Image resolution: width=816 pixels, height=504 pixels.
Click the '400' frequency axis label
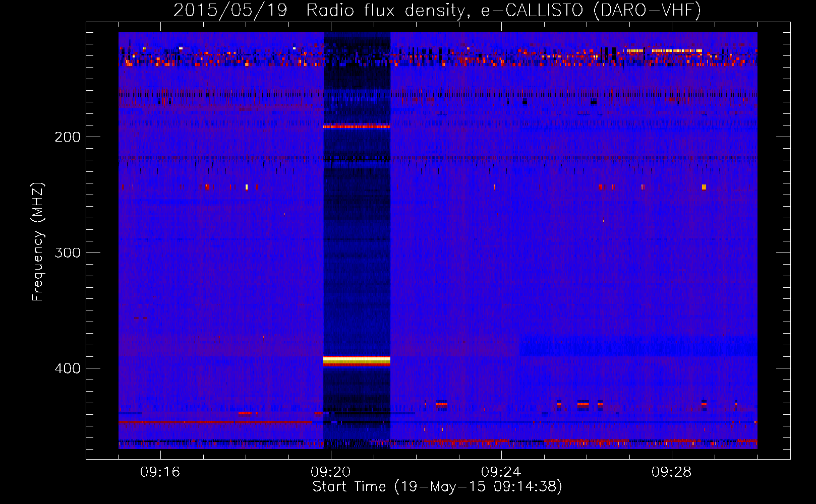pyautogui.click(x=68, y=368)
